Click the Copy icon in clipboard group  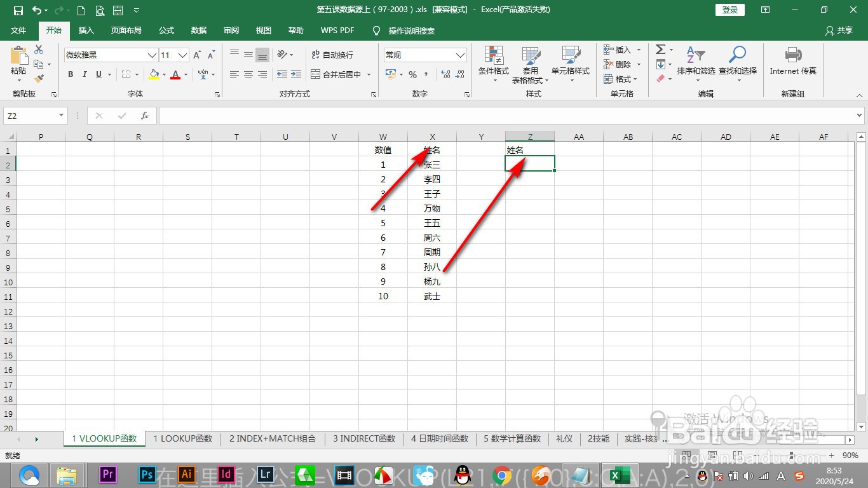click(39, 64)
